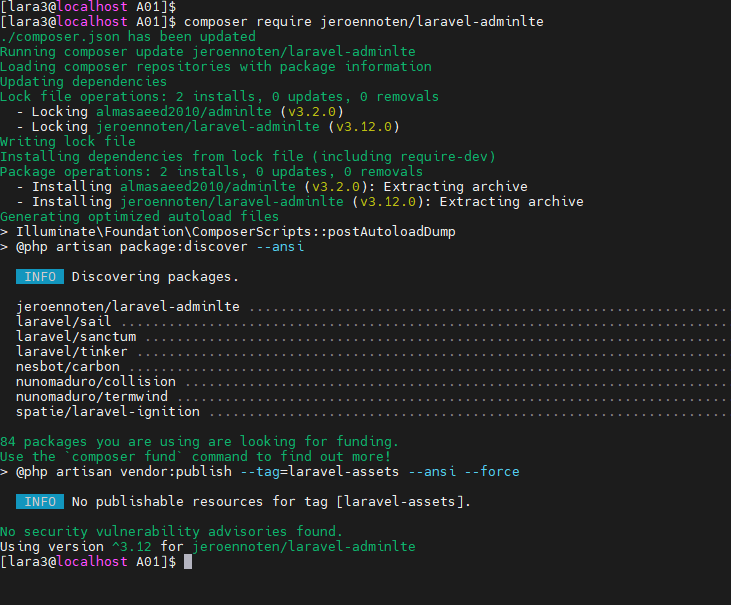Viewport: 731px width, 605px height.
Task: Click the '(v3.12.0)' version in the Locking line
Action: click(364, 127)
